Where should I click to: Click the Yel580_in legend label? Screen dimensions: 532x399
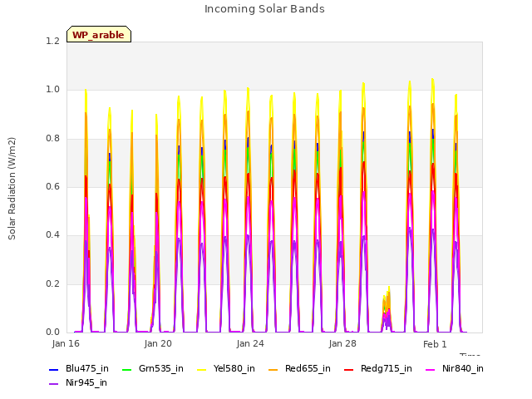pos(234,368)
